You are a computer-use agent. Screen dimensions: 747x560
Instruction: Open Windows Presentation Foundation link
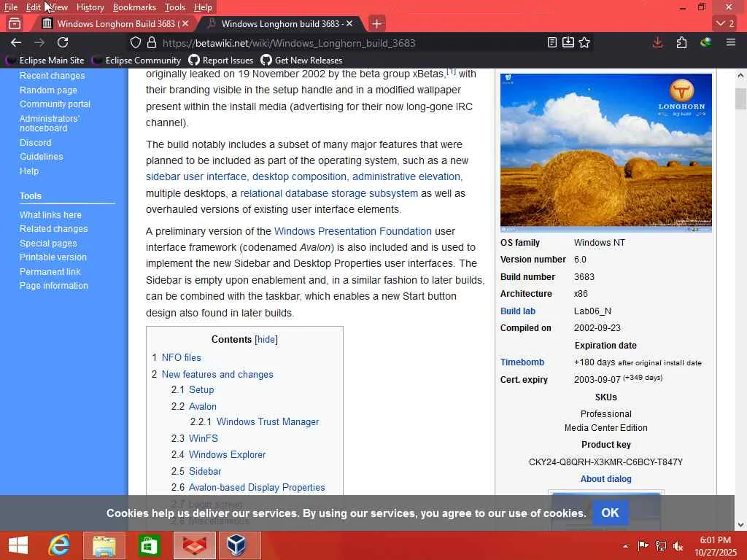point(352,231)
